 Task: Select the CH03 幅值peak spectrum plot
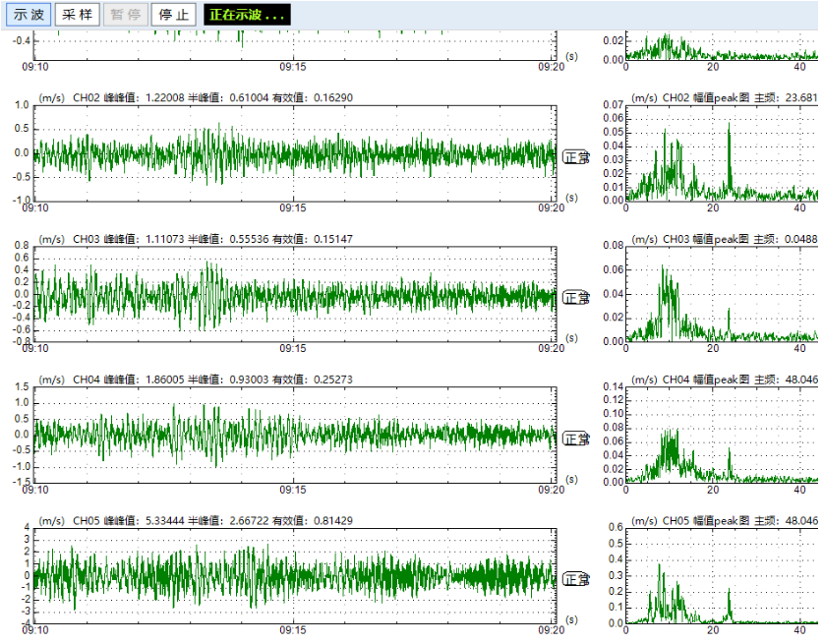[722, 293]
